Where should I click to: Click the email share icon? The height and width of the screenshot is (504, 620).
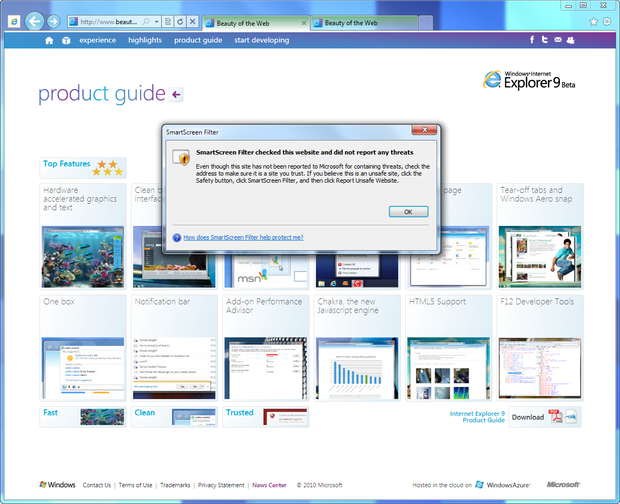coord(558,40)
